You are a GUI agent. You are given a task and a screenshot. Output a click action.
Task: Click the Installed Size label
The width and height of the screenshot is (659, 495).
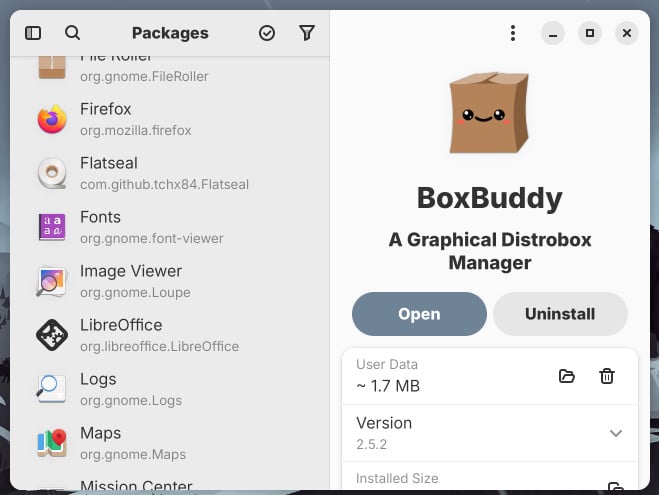[397, 478]
